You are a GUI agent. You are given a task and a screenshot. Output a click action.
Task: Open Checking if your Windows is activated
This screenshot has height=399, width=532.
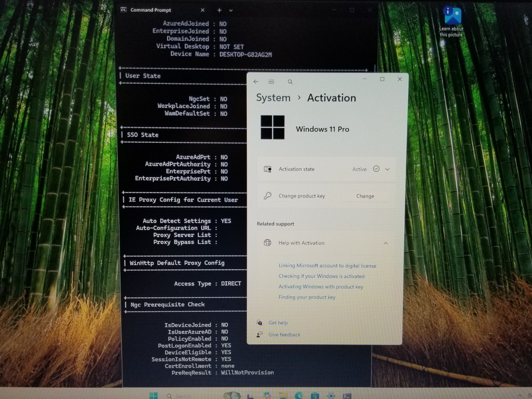[322, 276]
